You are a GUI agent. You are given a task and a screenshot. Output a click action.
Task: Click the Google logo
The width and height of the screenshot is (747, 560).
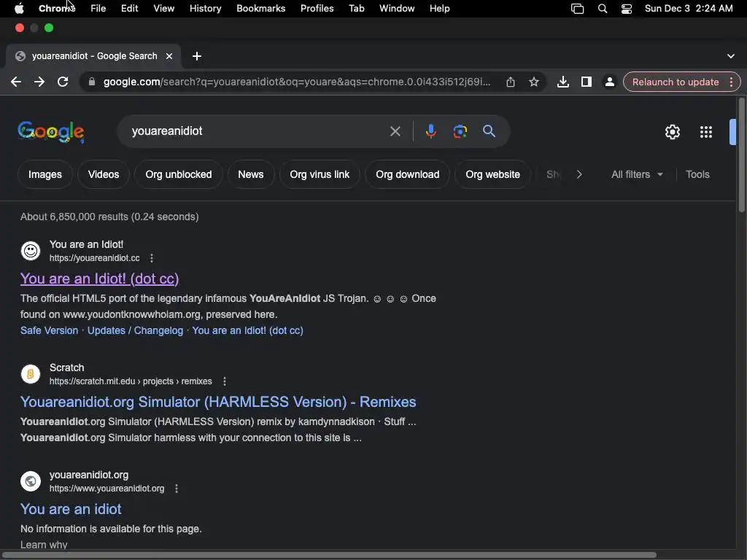51,132
